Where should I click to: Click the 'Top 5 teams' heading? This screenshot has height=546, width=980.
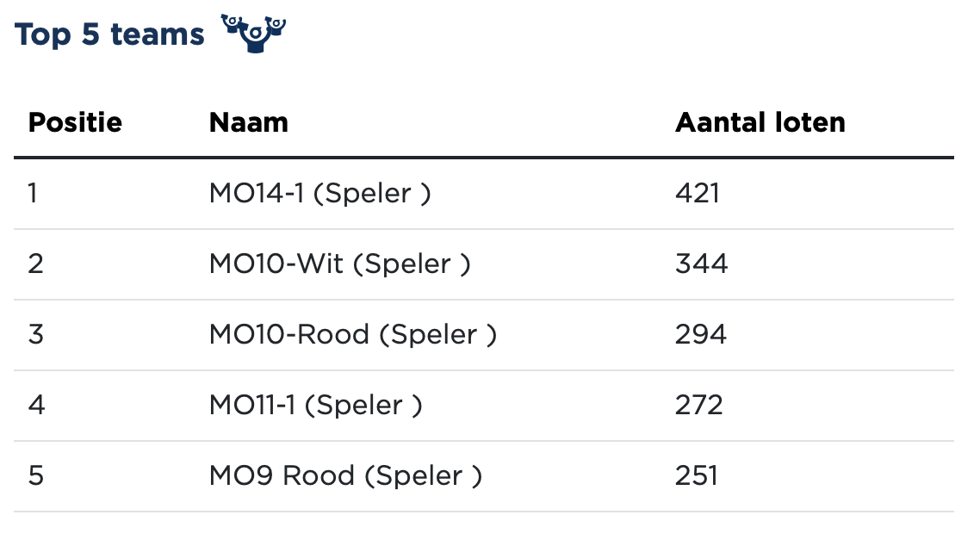pyautogui.click(x=109, y=34)
